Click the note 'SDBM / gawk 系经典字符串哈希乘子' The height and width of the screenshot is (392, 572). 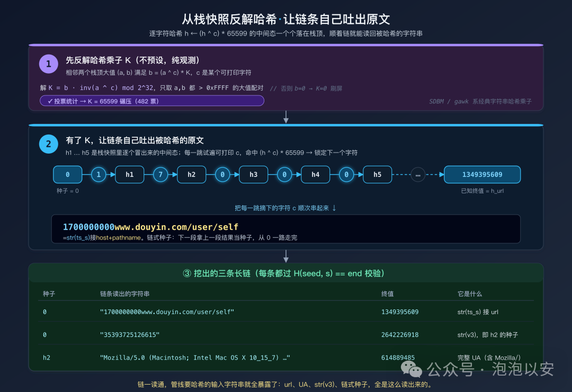coord(480,102)
